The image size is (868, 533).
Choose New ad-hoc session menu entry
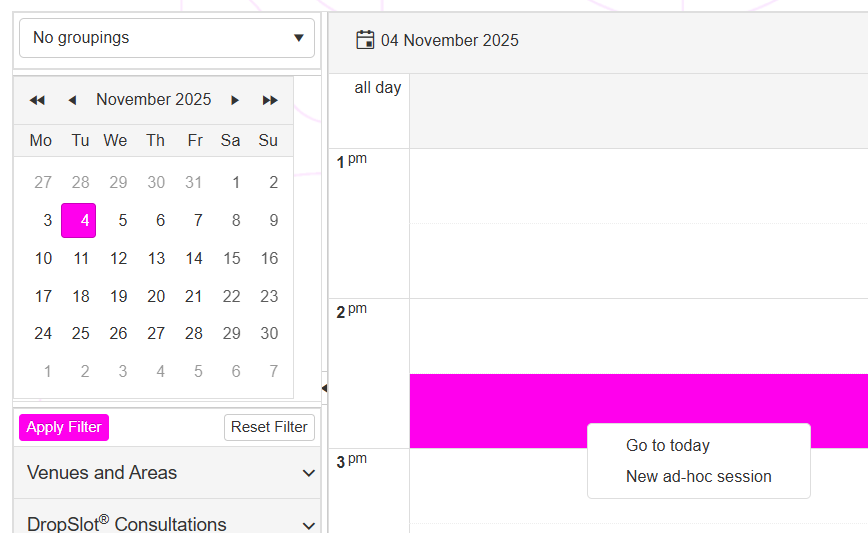[x=698, y=477]
